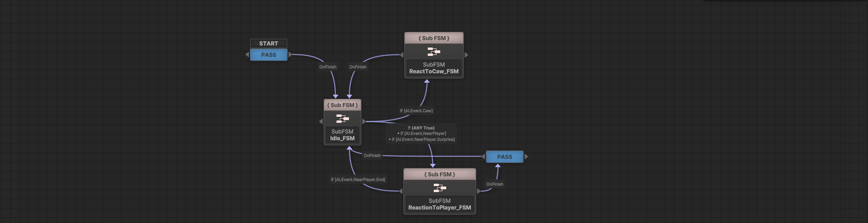Screen dimensions: 868x223
Task: Click the right output port of ReactionToPlayer_FSM node
Action: coord(478,191)
